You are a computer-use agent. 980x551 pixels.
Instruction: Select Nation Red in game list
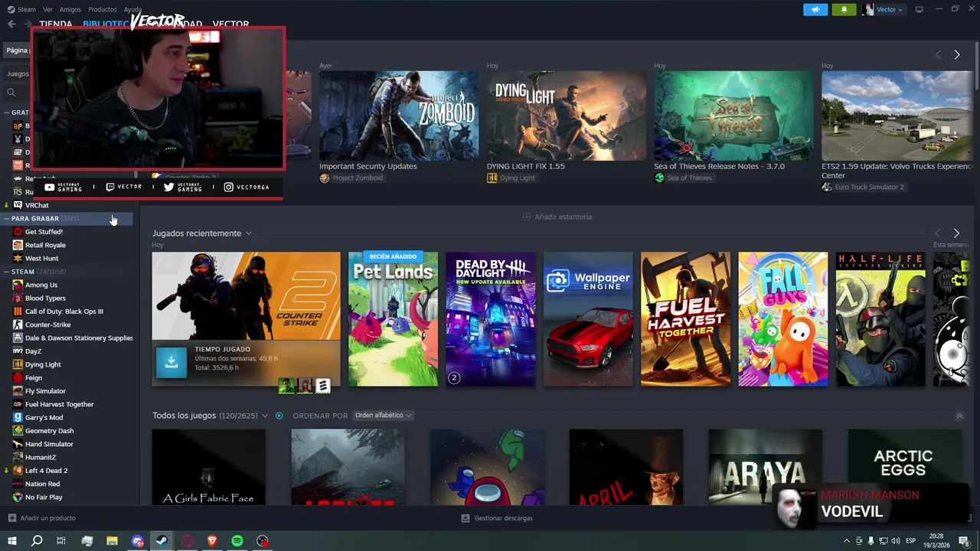point(42,484)
